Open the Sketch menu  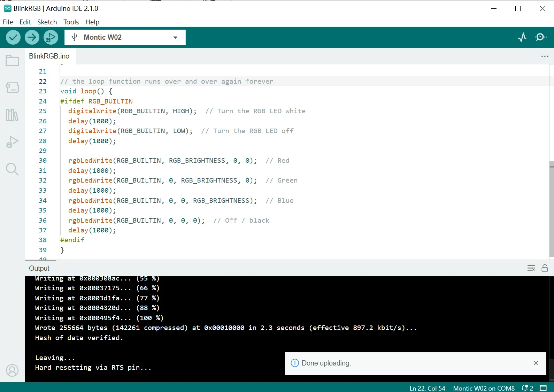pyautogui.click(x=47, y=22)
